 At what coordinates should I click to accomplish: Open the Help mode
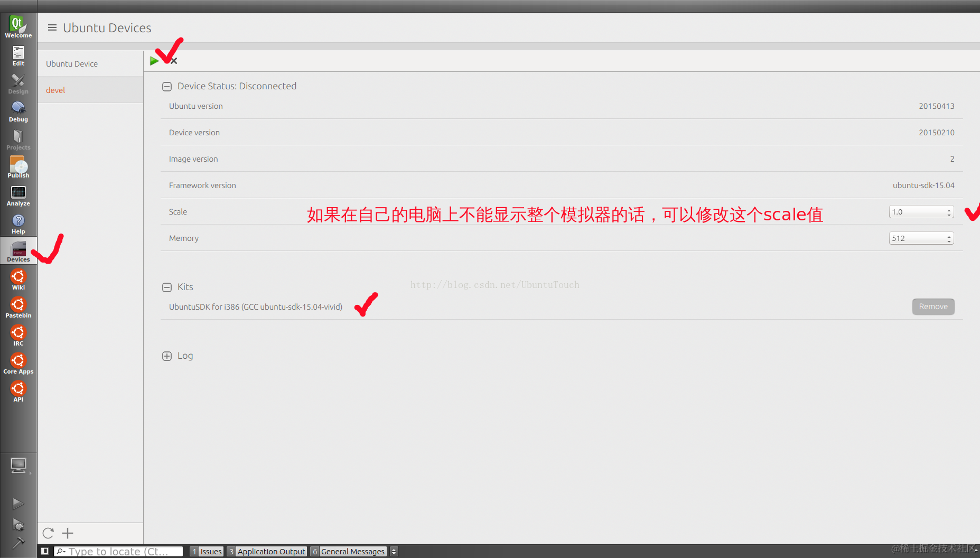pyautogui.click(x=18, y=224)
